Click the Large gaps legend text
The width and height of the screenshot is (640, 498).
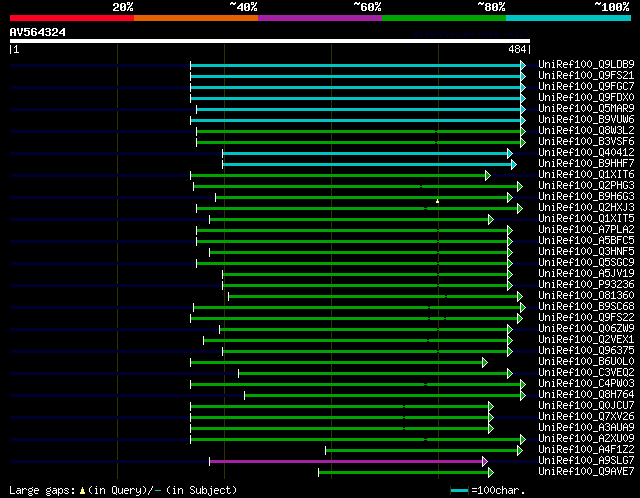tap(42, 490)
